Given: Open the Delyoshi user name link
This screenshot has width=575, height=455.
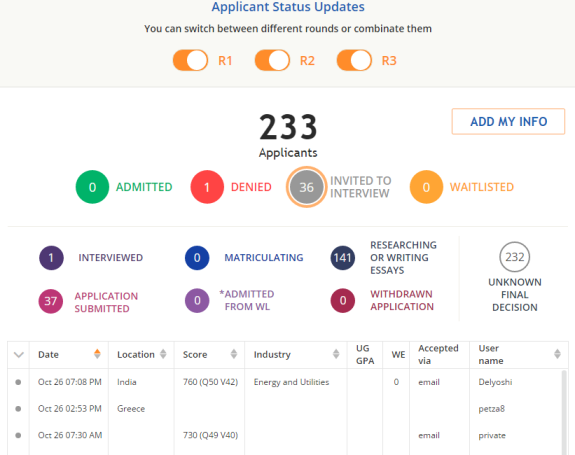Looking at the screenshot, I should (x=495, y=382).
